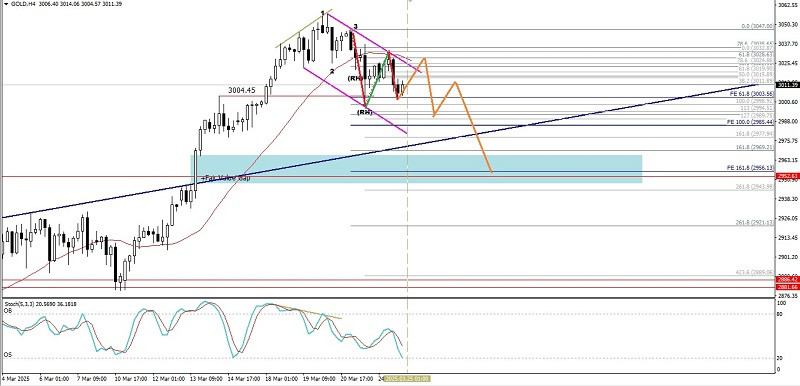800x386 pixels.
Task: Click the red 2881.66 price tag
Action: (787, 287)
